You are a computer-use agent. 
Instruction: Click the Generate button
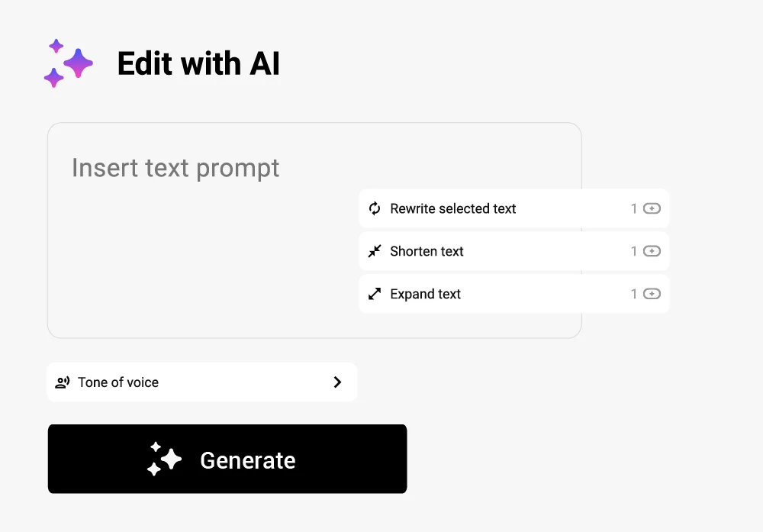227,459
